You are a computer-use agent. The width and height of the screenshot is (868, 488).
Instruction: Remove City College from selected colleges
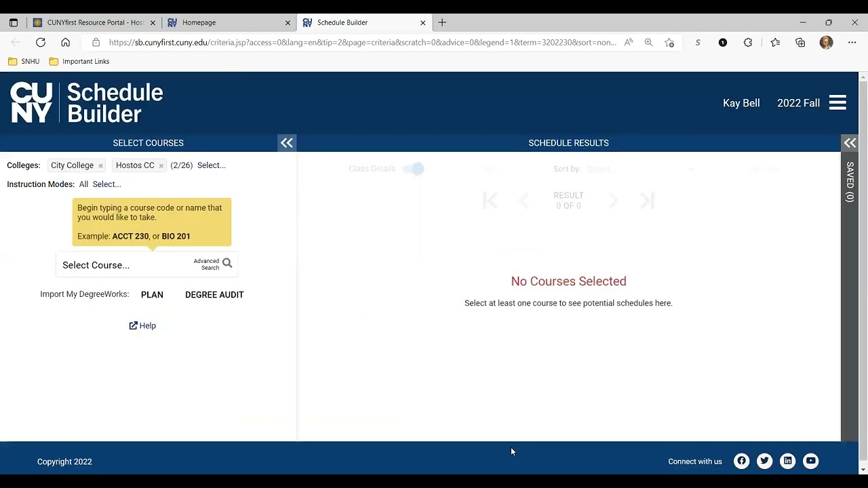click(100, 166)
